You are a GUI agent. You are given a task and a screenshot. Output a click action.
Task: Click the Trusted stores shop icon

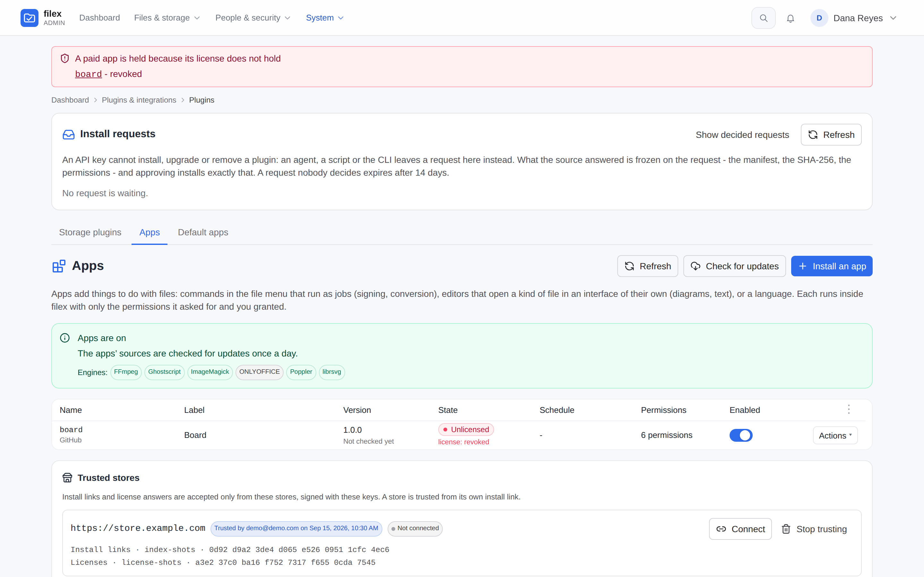(67, 478)
